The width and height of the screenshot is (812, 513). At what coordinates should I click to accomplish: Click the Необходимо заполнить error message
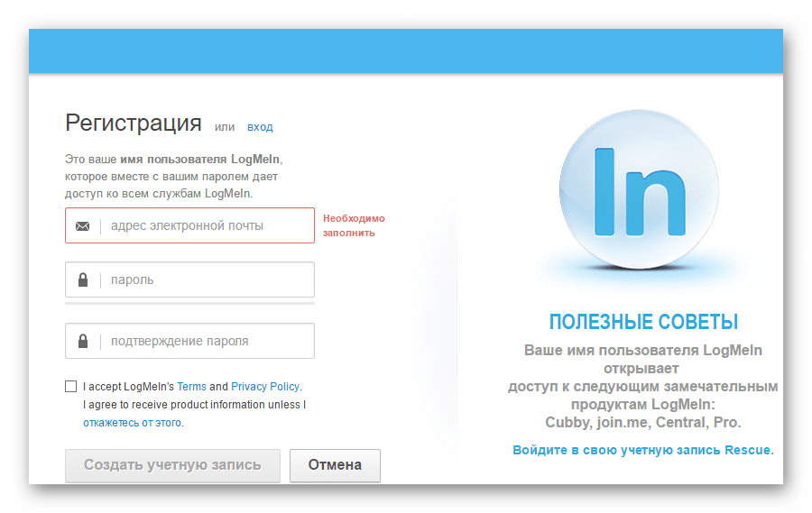pos(354,225)
